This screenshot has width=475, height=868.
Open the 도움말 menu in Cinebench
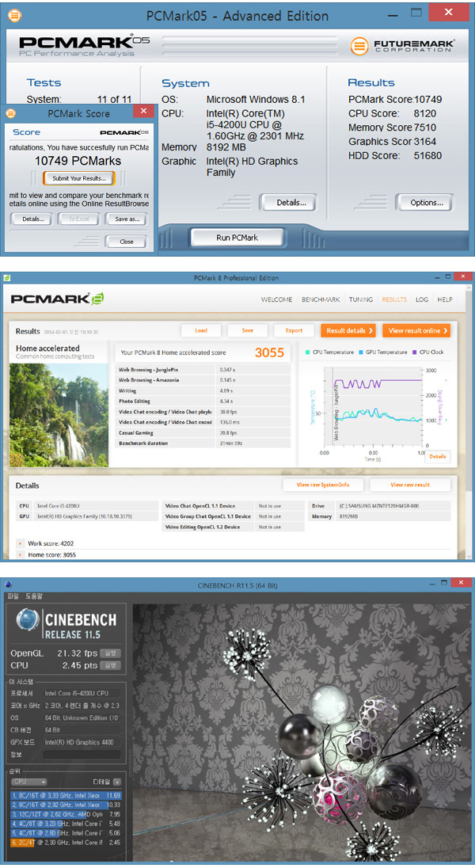point(34,596)
